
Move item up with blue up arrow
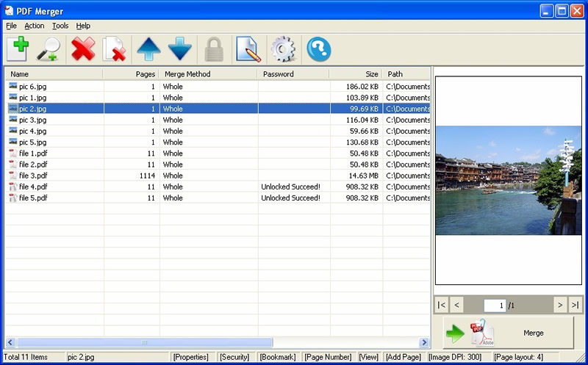(148, 49)
